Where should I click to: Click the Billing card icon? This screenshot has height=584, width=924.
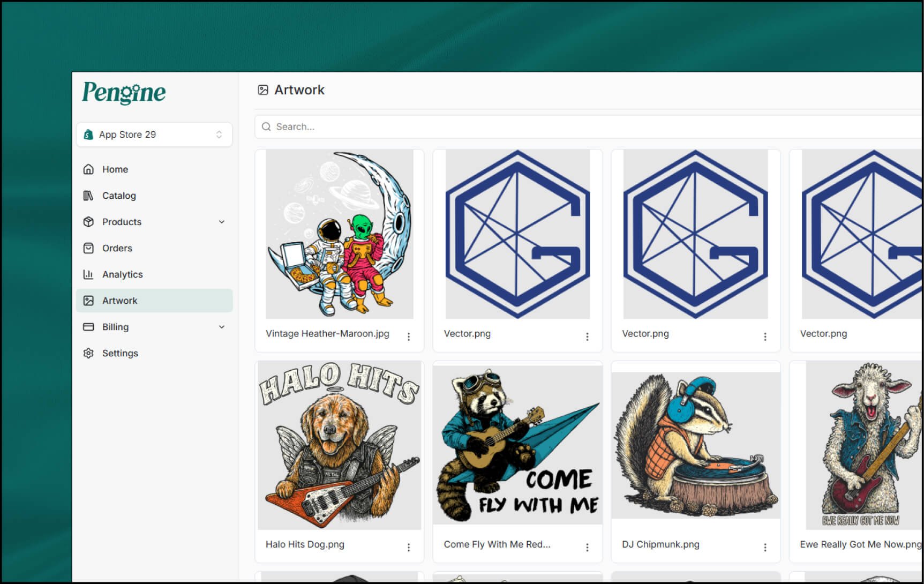pyautogui.click(x=88, y=327)
